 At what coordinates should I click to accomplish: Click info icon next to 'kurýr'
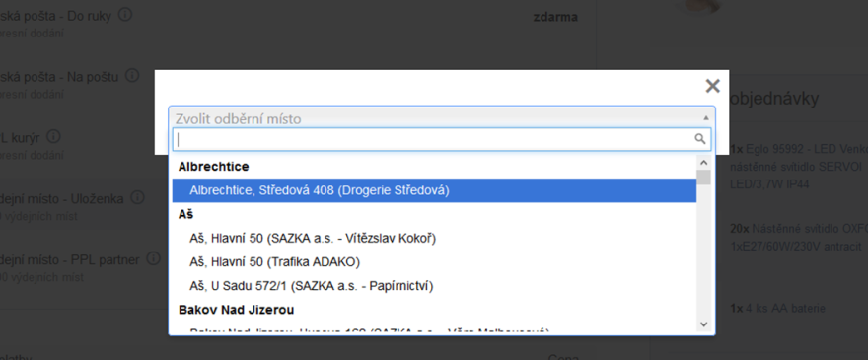(x=53, y=136)
